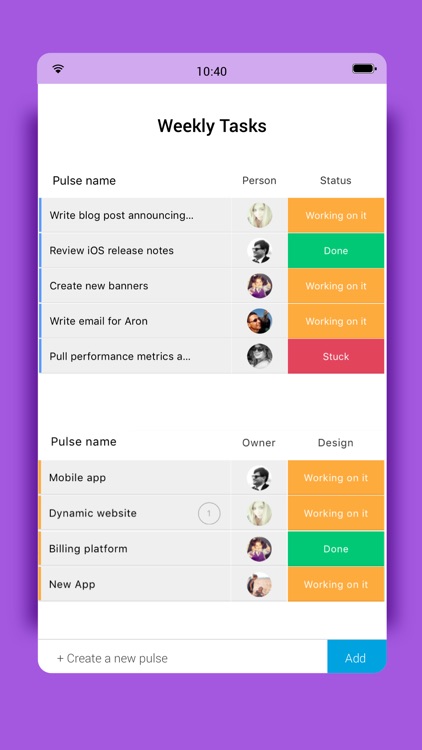Tap the 10:40 clock

click(211, 71)
